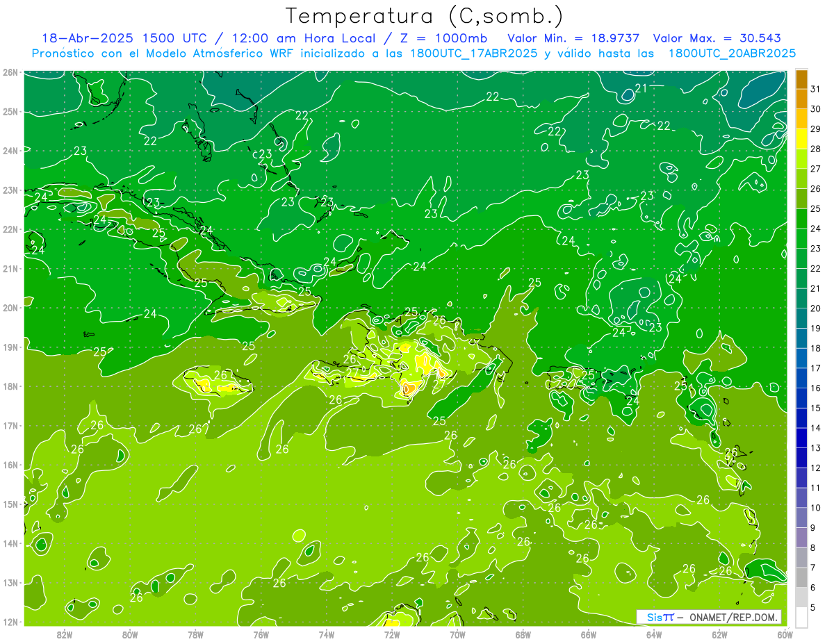Click the color bar label 28
This screenshot has height=644, width=834.
[815, 149]
